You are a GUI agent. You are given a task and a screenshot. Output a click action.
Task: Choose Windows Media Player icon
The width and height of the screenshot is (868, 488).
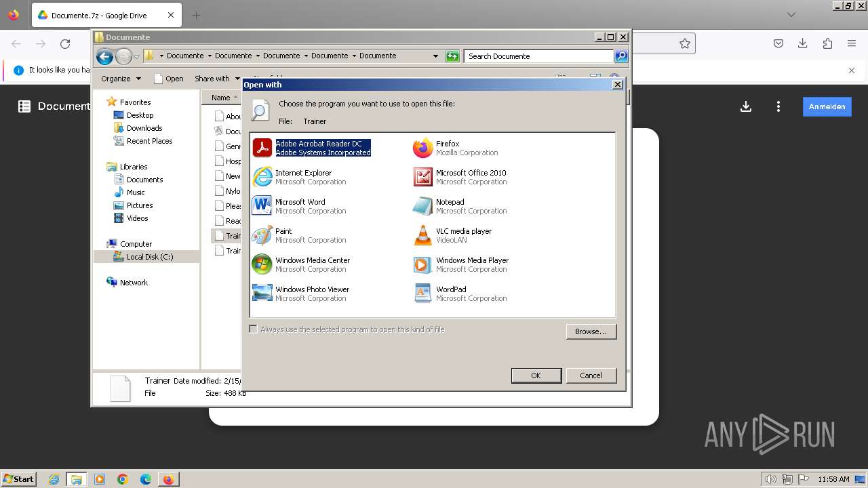click(423, 264)
